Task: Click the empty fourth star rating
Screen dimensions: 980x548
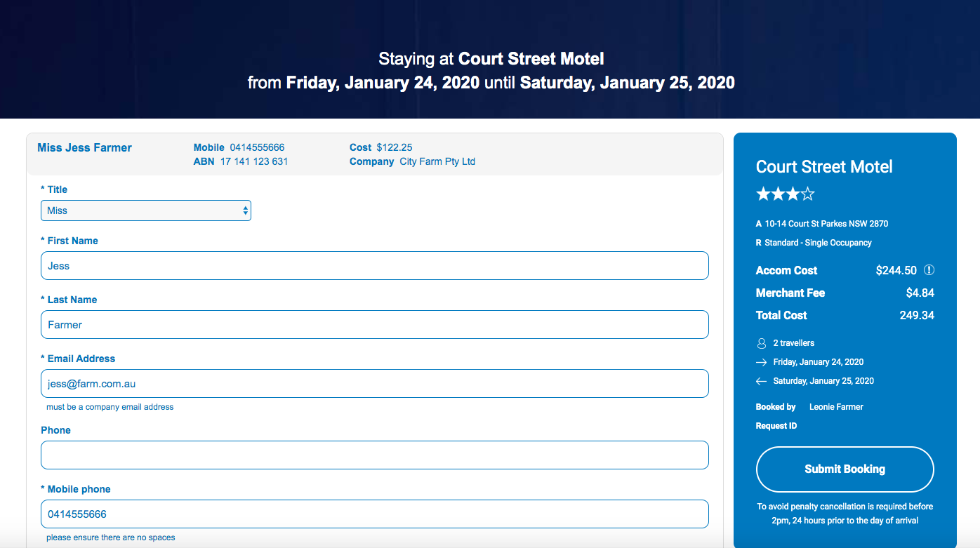Action: tap(808, 194)
